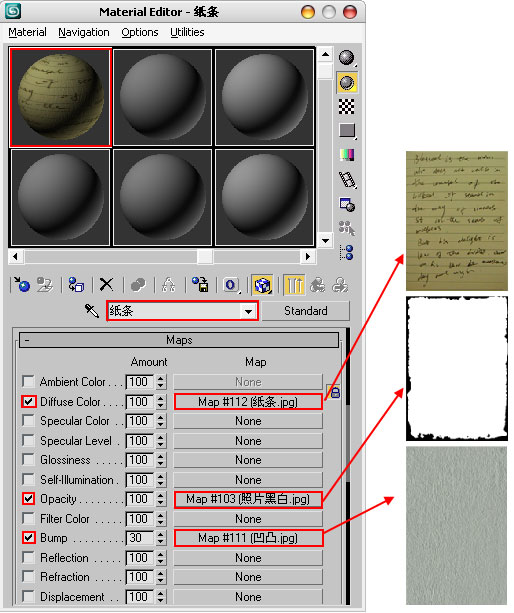
Task: Enable the Specular Level checkbox
Action: click(x=28, y=440)
